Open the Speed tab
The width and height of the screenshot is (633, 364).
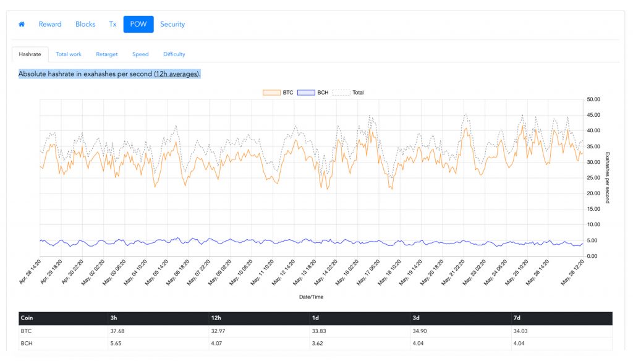click(140, 54)
